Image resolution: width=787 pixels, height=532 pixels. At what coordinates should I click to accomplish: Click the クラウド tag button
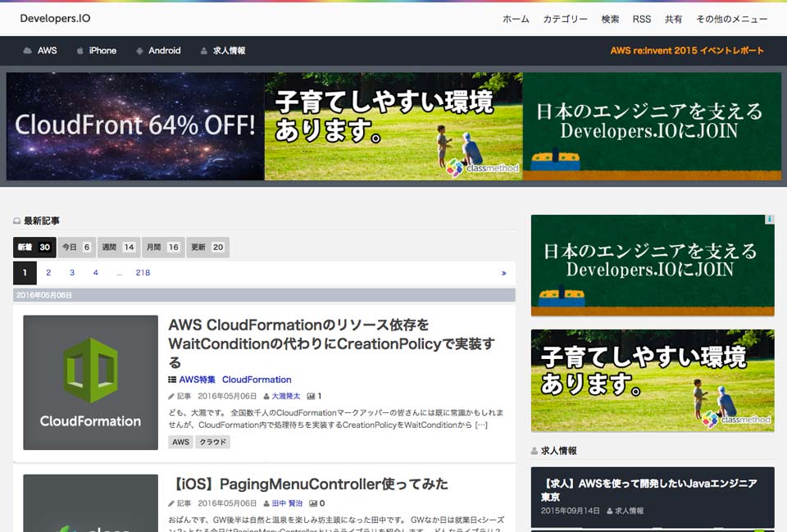[x=213, y=442]
